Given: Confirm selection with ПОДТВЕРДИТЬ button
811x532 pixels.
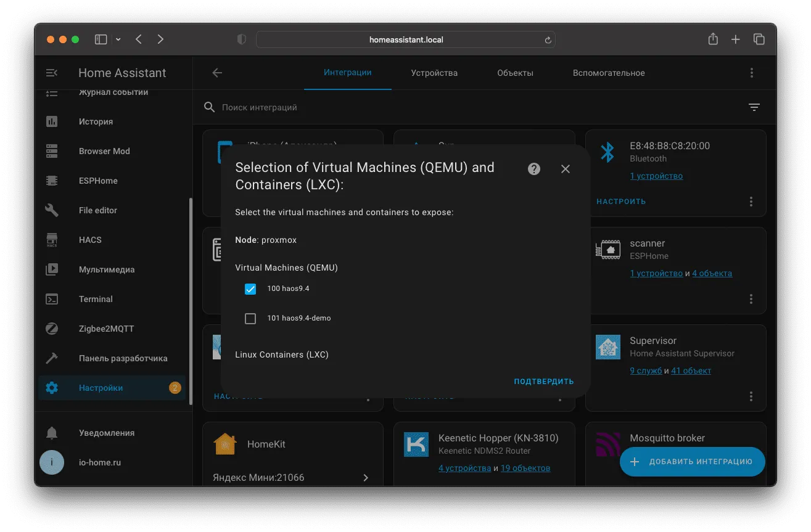Looking at the screenshot, I should click(x=544, y=382).
